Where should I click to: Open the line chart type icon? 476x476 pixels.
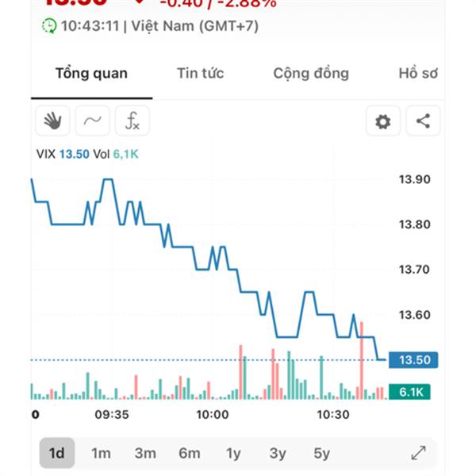[93, 121]
